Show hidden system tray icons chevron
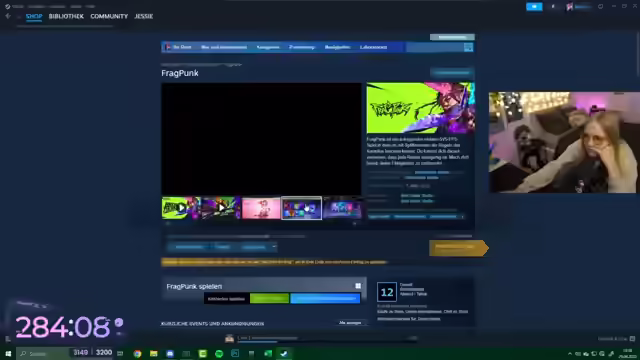This screenshot has width=640, height=360. pos(570,354)
